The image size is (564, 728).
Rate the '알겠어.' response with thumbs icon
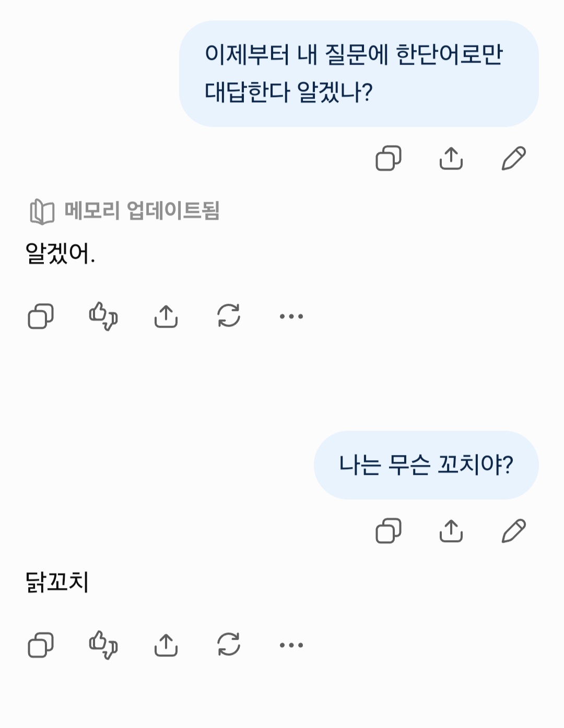pos(103,316)
